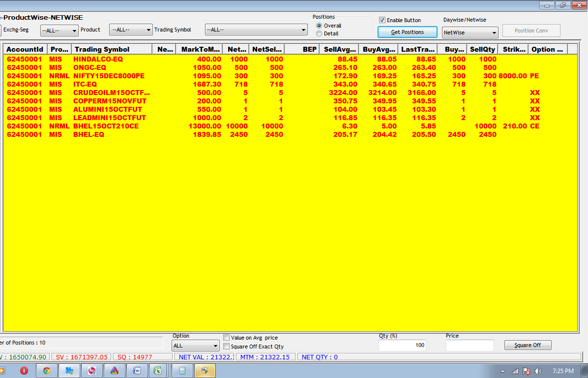Click the 8000.00 strike price cell
Viewport: 588px width, 378px height.
click(513, 76)
